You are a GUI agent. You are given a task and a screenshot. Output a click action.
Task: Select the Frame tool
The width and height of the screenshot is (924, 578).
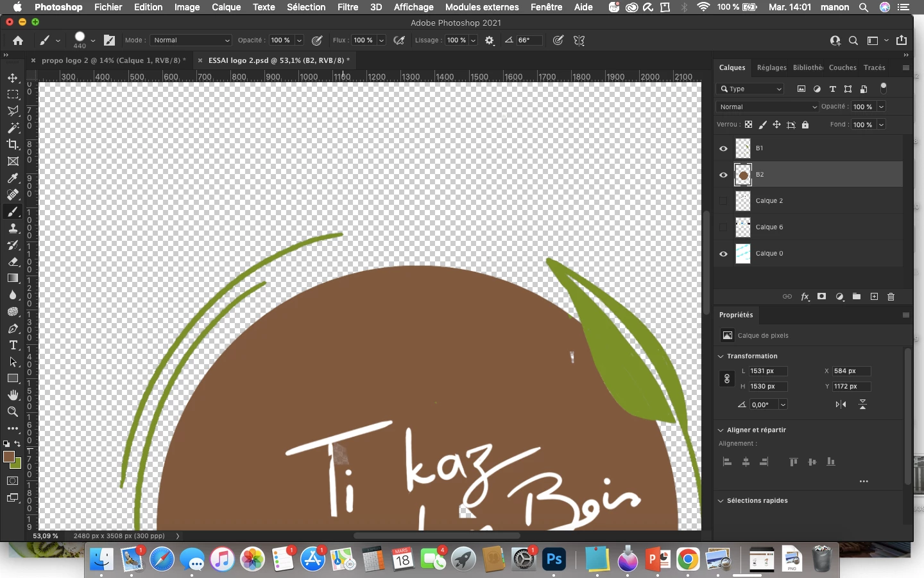(13, 161)
